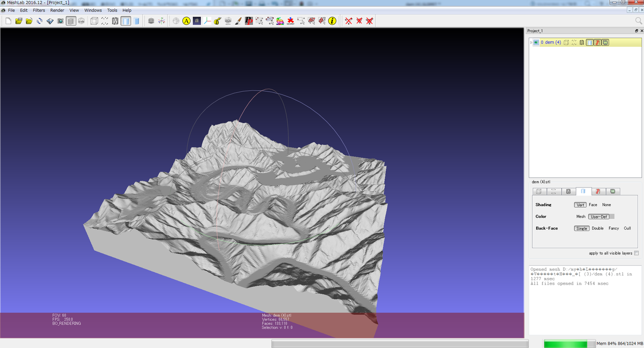Toggle red selection icon in dem layer row
The width and height of the screenshot is (644, 348).
pyautogui.click(x=597, y=42)
